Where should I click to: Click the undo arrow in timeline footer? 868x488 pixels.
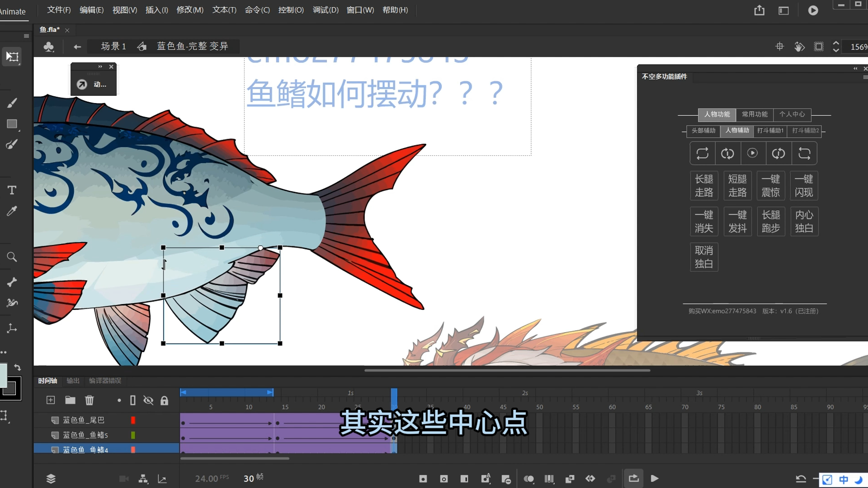(801, 479)
